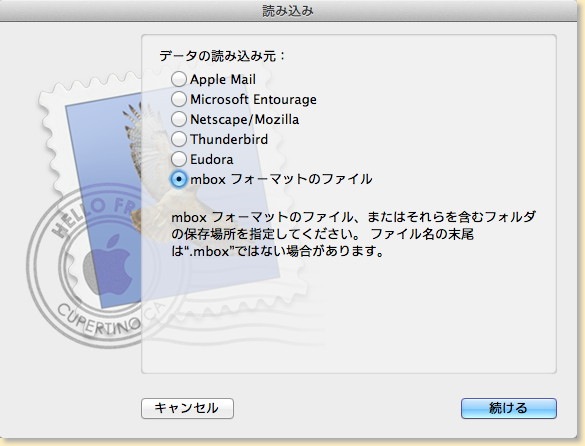Image resolution: width=585 pixels, height=446 pixels.
Task: Choose Microsoft Entourage radio button
Action: 179,99
